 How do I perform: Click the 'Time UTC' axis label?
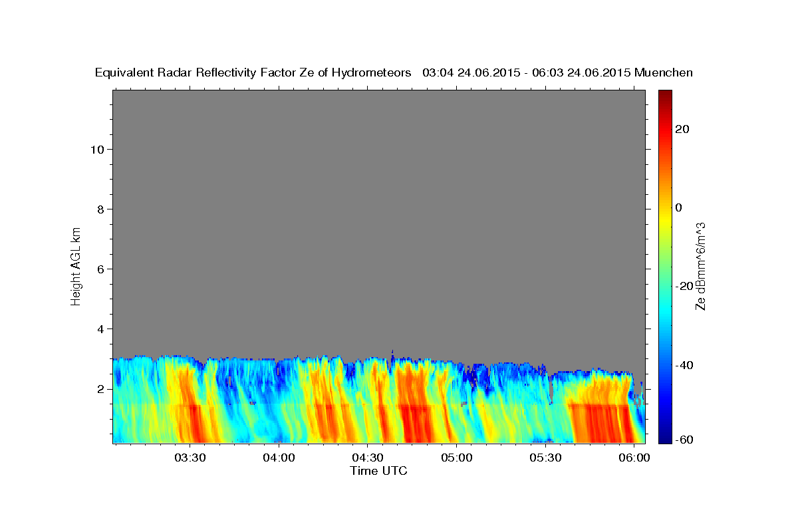[378, 471]
